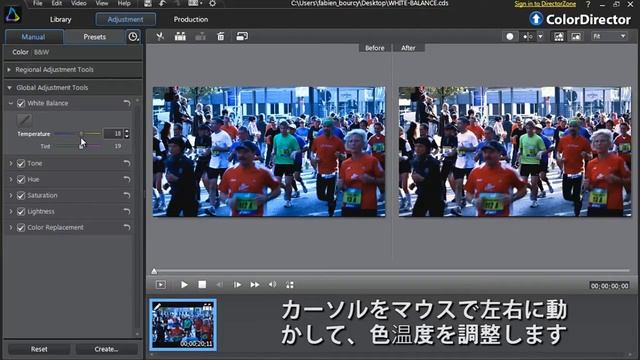Image resolution: width=640 pixels, height=360 pixels.
Task: Click the undo arrow icon in title bar
Action: 163,3
